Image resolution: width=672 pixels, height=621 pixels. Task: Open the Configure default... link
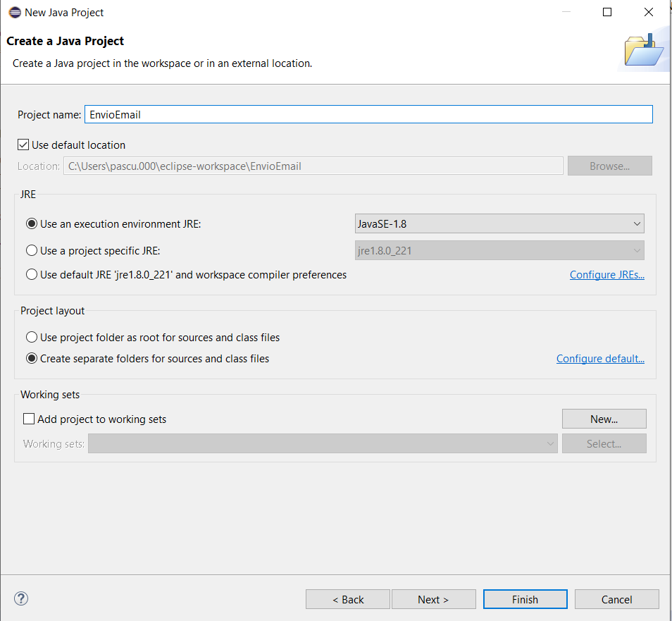pyautogui.click(x=600, y=359)
